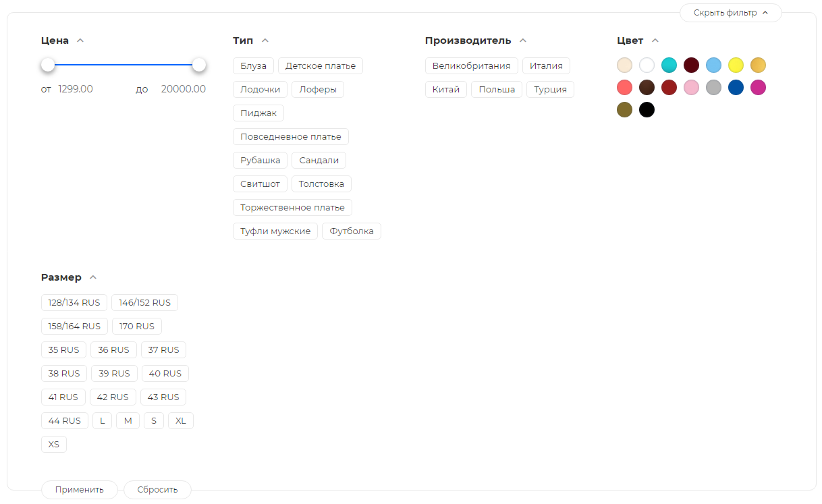Screen dimensions: 822x504
Task: Select the white color swatch
Action: [647, 65]
